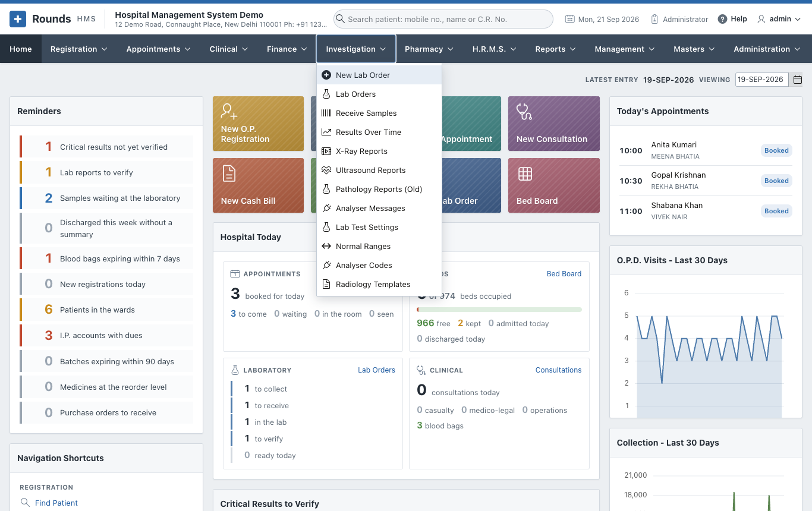The image size is (812, 511).
Task: Click the grid icon on Bed Board tile
Action: point(525,174)
